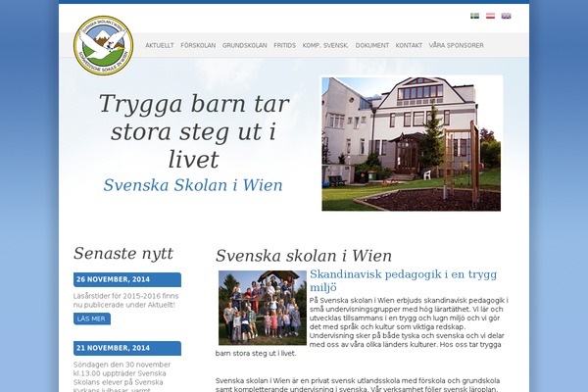This screenshot has width=588, height=392.
Task: Open the Grundskolan menu item
Action: click(x=244, y=45)
